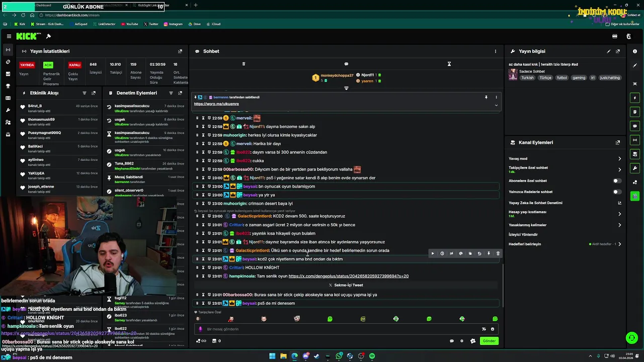
Task: Click the Windows Start button
Action: [272, 356]
